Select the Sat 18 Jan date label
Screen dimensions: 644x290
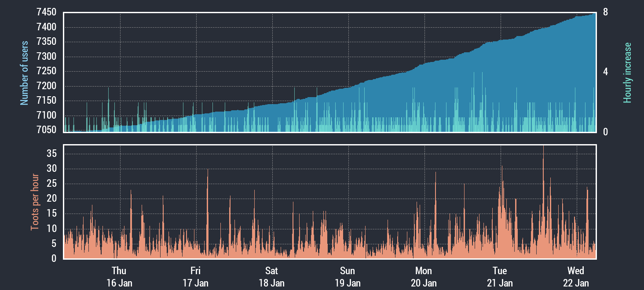click(271, 276)
